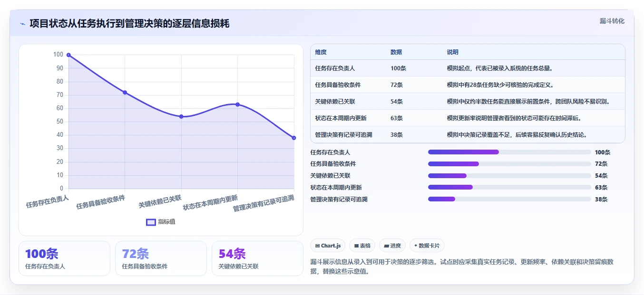Click the 表格 tag chip

coord(362,246)
